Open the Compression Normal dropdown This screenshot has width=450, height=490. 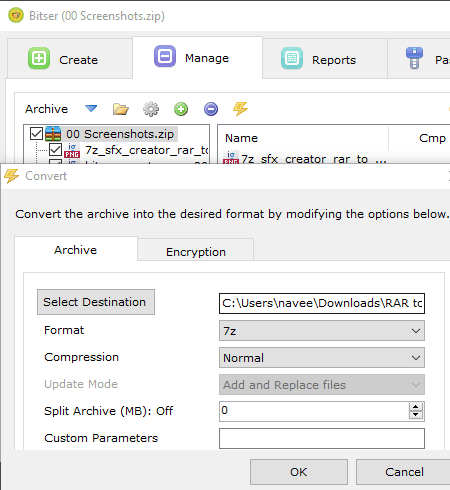(x=322, y=358)
